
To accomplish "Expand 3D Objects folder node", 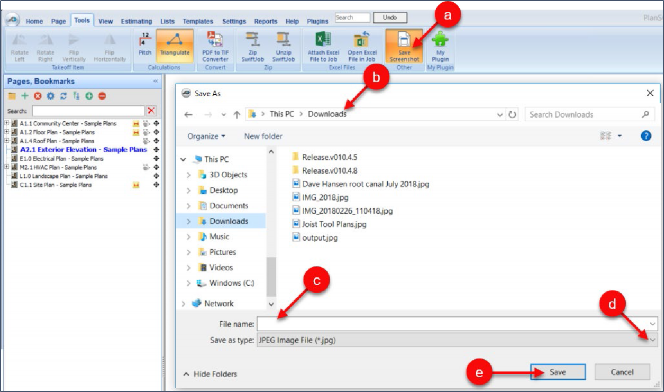I will (188, 175).
